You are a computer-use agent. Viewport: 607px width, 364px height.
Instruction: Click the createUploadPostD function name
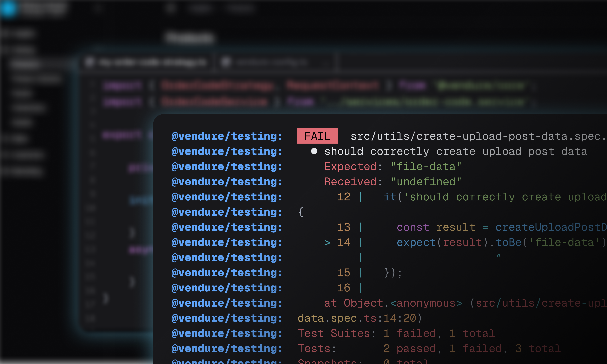551,227
